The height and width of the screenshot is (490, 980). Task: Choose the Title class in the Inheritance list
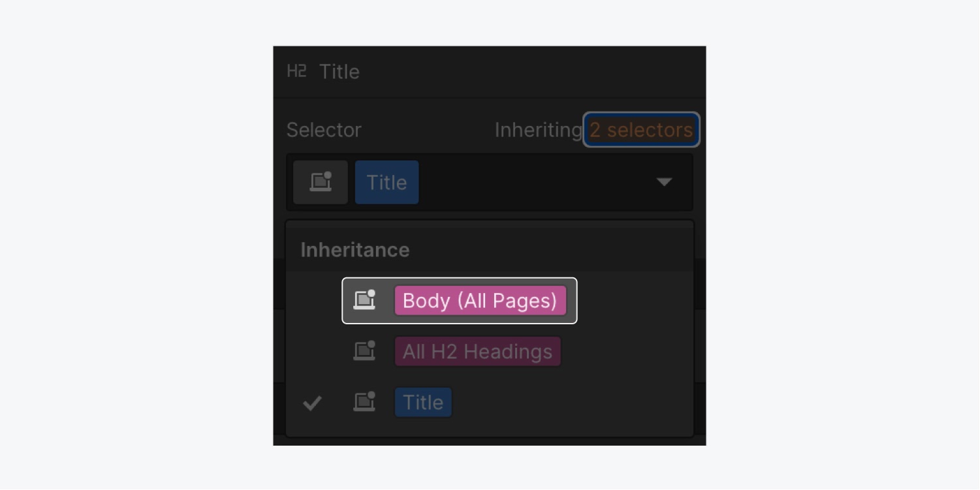[x=423, y=403]
